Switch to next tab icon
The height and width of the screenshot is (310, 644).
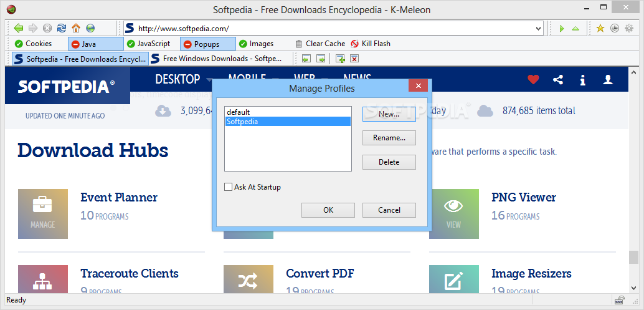321,59
